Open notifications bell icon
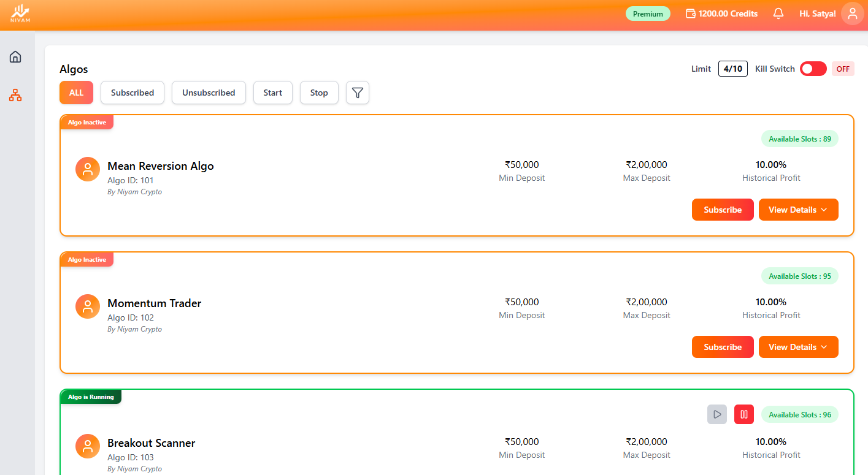868x475 pixels. point(778,13)
